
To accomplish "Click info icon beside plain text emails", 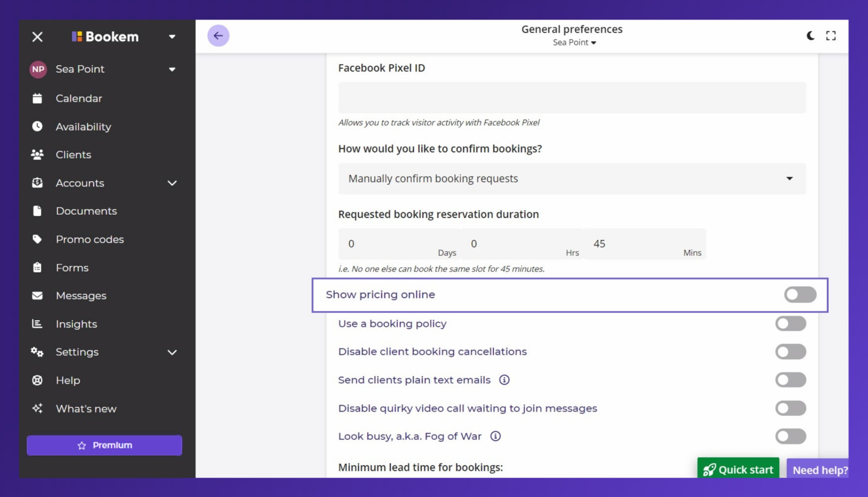I will [x=504, y=380].
